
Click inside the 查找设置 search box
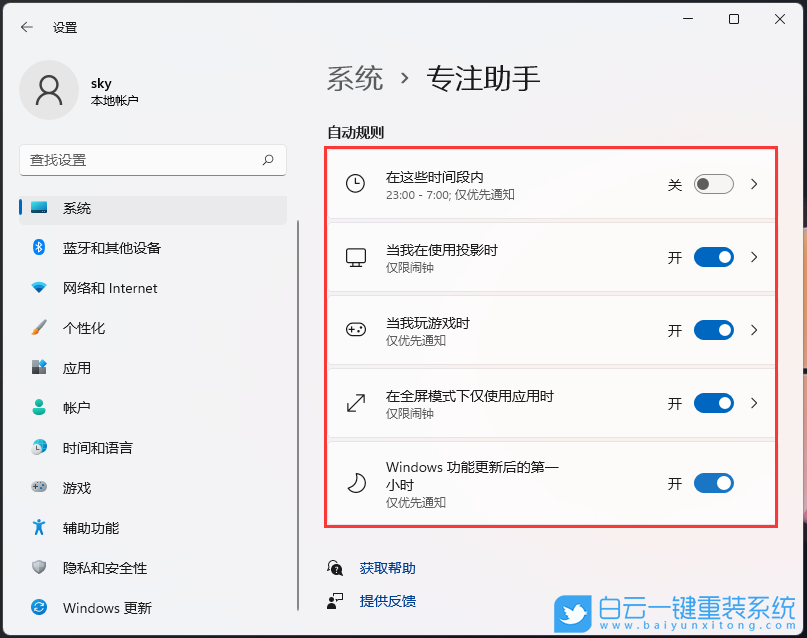[152, 160]
